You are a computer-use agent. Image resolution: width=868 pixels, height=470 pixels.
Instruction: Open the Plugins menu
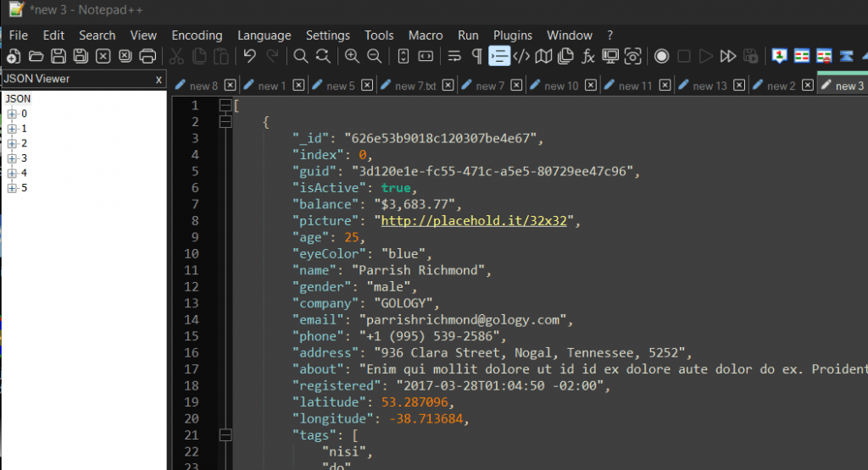[x=513, y=36]
